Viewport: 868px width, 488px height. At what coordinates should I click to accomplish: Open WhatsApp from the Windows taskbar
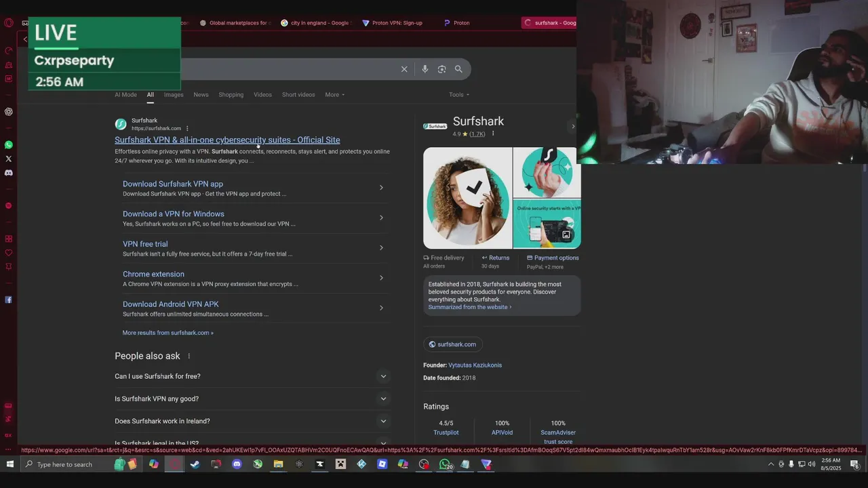pos(445,464)
